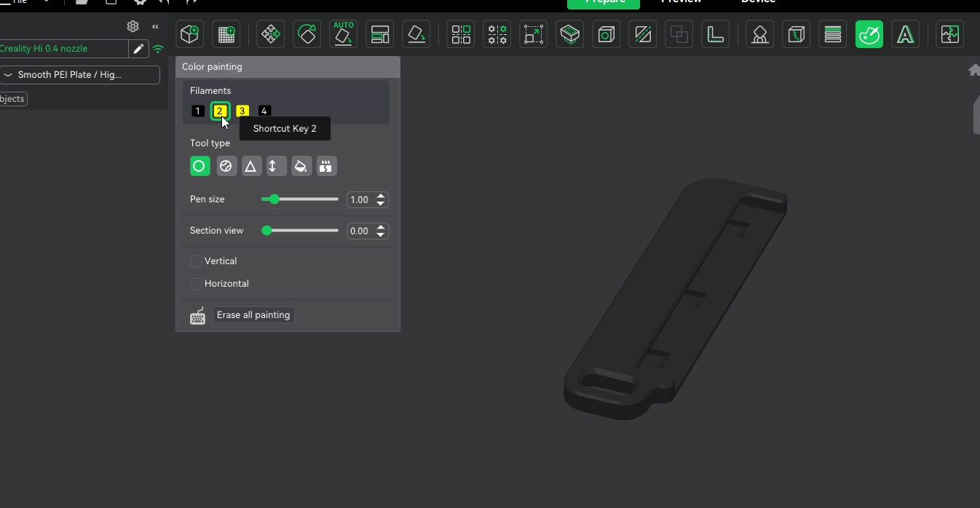This screenshot has height=508, width=980.
Task: Select the height range tool type
Action: click(275, 167)
